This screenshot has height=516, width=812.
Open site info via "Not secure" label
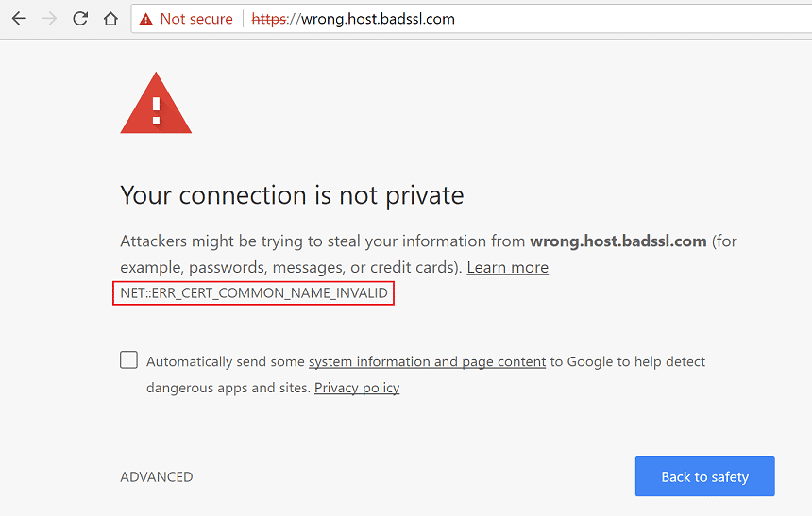(x=196, y=19)
